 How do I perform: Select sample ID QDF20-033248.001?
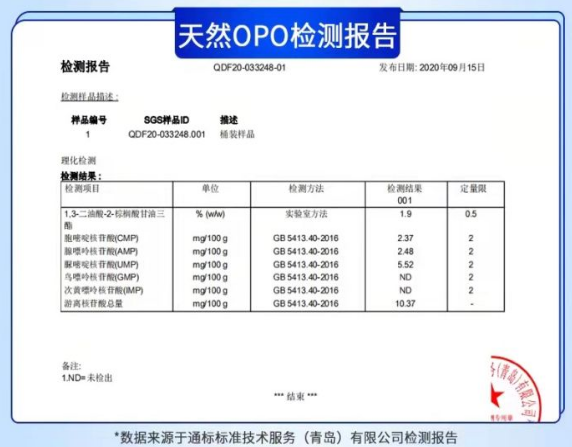[167, 135]
